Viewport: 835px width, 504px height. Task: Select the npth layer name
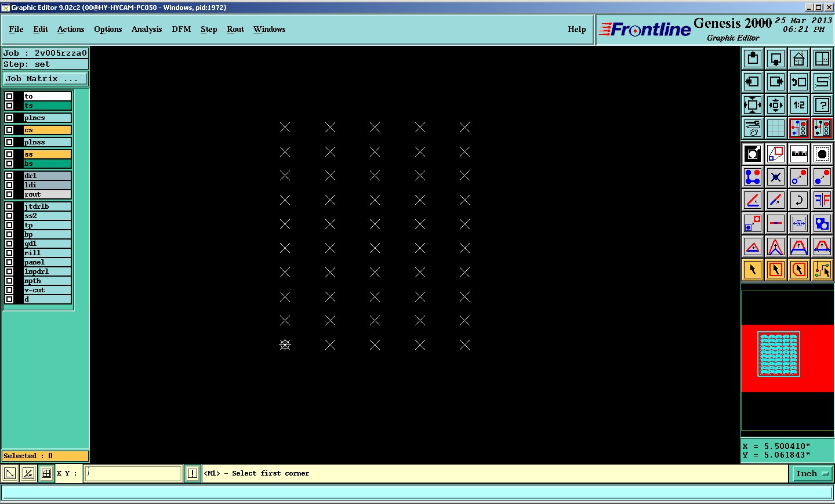[x=47, y=281]
